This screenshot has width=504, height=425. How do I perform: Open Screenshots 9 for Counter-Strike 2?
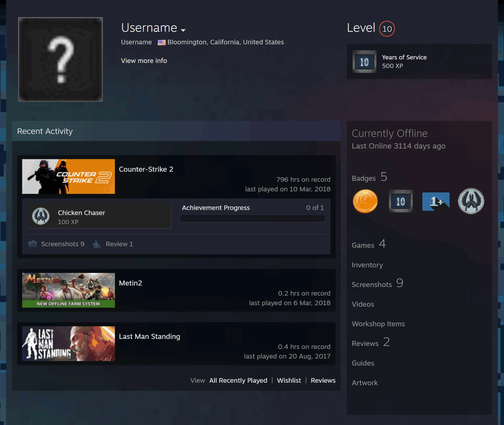coord(63,244)
